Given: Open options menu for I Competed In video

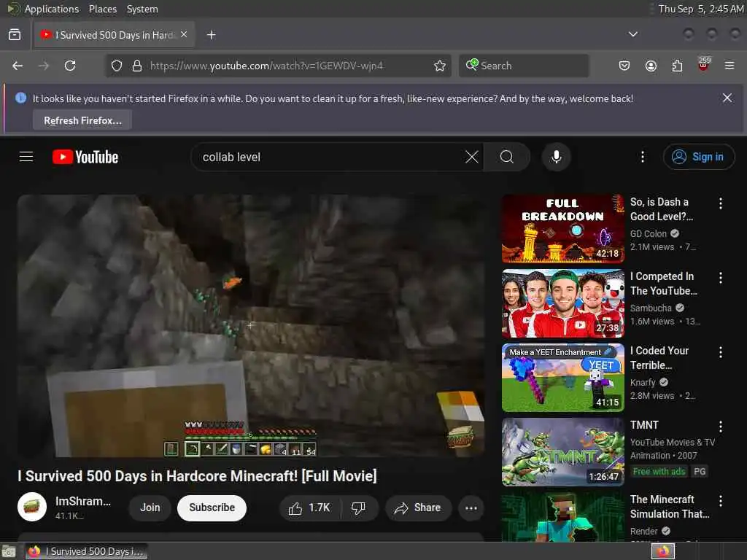Looking at the screenshot, I should coord(720,278).
